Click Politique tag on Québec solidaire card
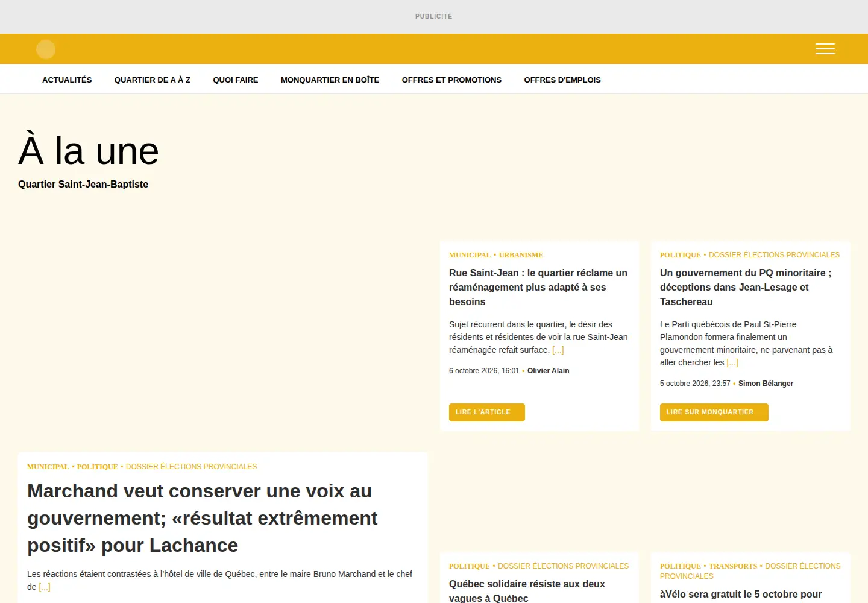868x603 pixels. pyautogui.click(x=469, y=566)
